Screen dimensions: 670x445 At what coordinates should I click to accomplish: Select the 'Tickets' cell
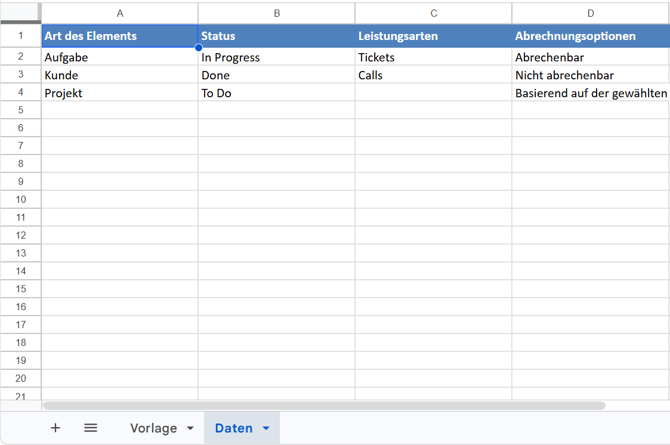(x=434, y=58)
